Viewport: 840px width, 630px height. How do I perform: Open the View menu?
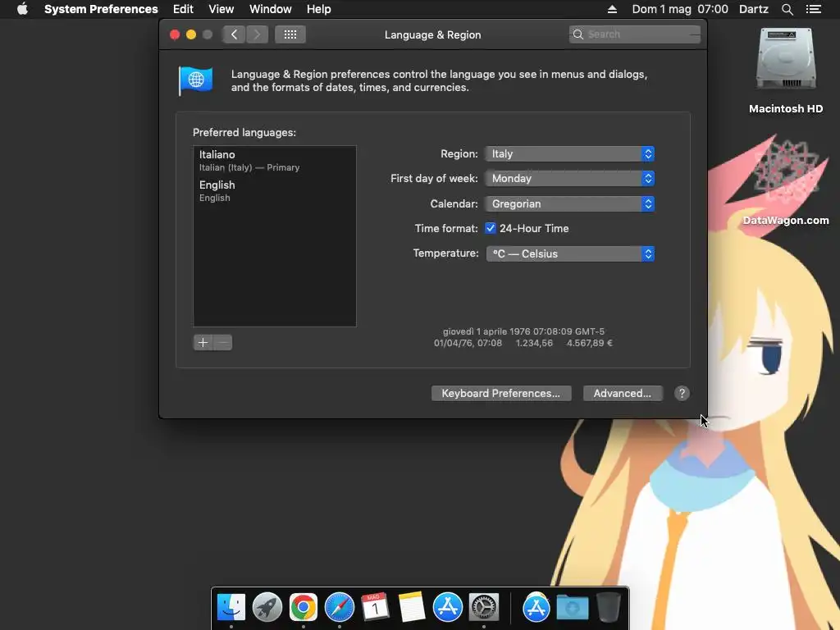pos(221,9)
